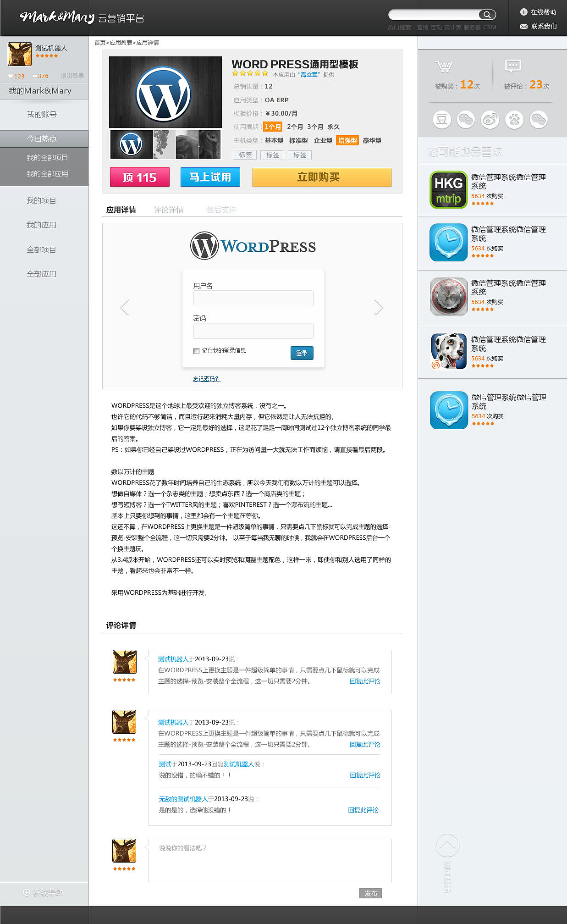Select the 永久 usage period
Screen dimensions: 567x924
(333, 127)
